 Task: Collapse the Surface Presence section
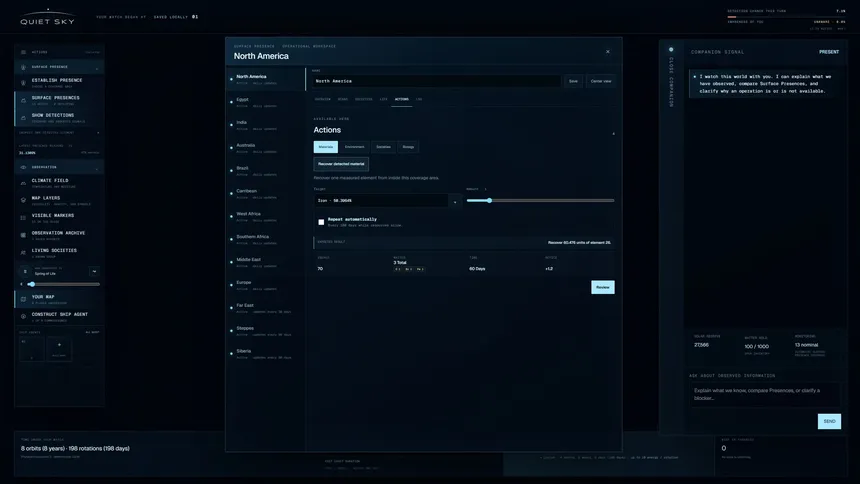[x=97, y=67]
